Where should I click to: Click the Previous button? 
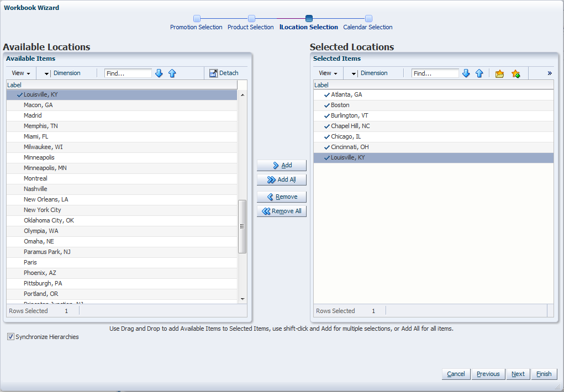488,374
